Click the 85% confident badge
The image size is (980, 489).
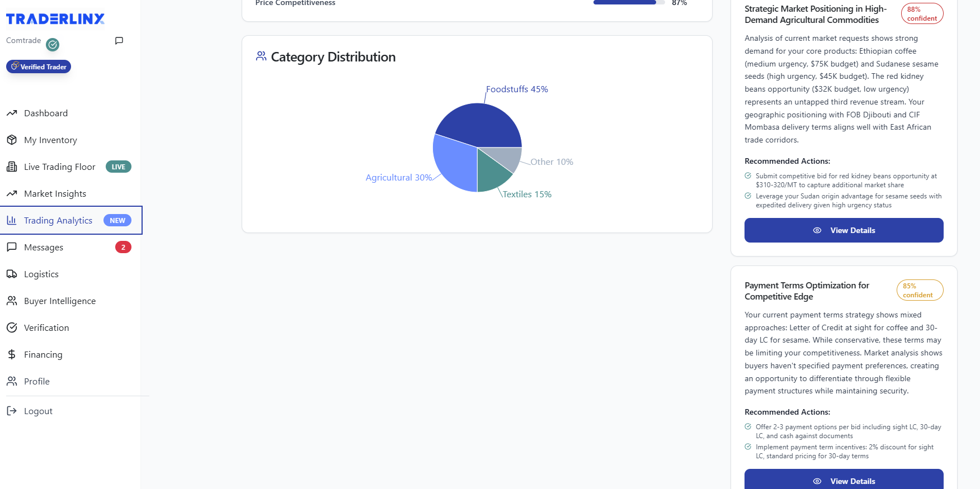tap(920, 289)
